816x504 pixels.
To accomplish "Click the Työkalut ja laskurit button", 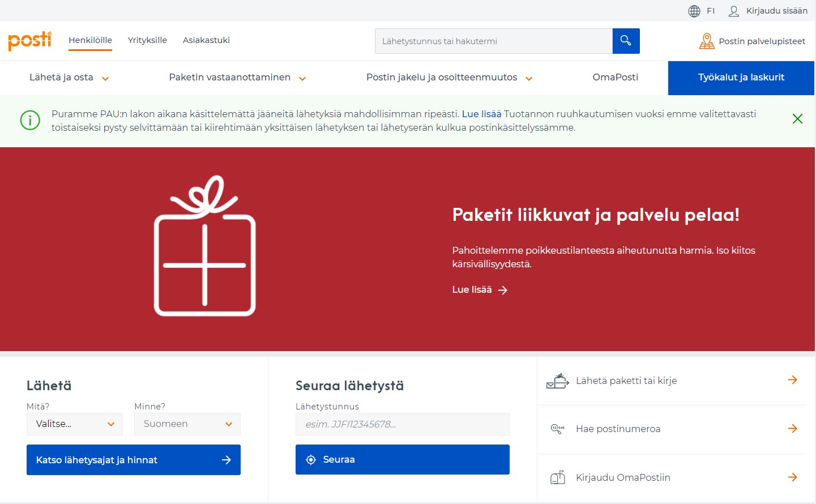I will 741,78.
